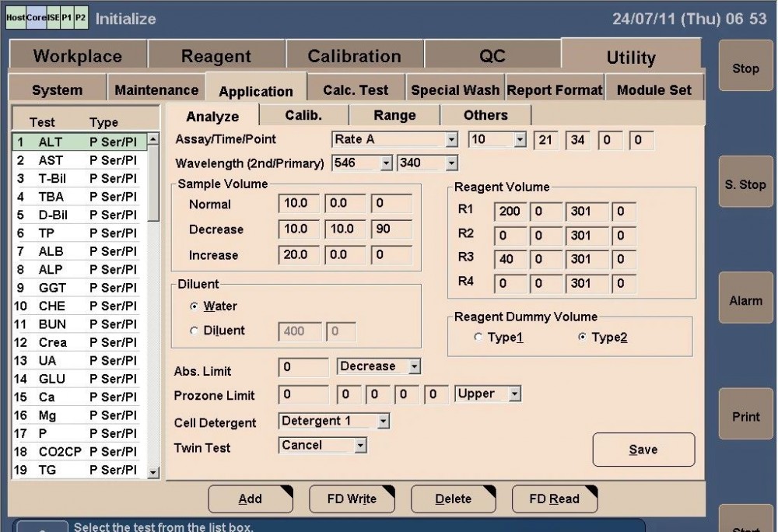The image size is (778, 532).
Task: Select test 3 T-Bil in list
Action: click(79, 178)
